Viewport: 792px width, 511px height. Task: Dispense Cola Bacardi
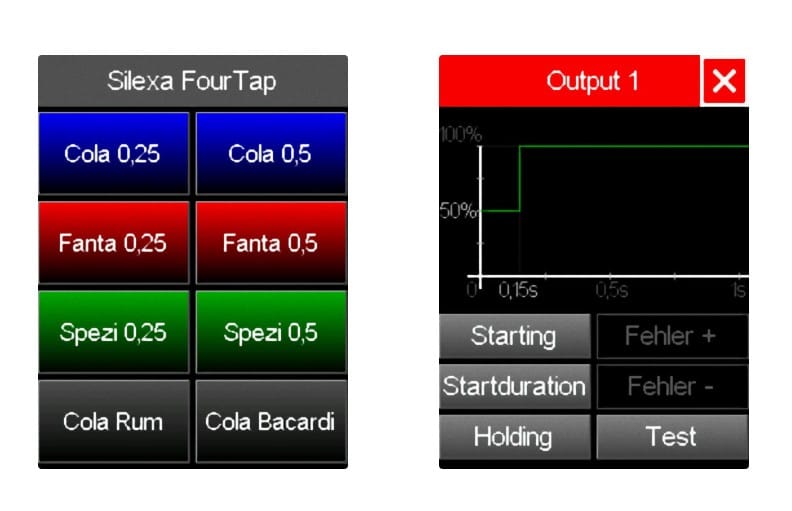[x=271, y=421]
